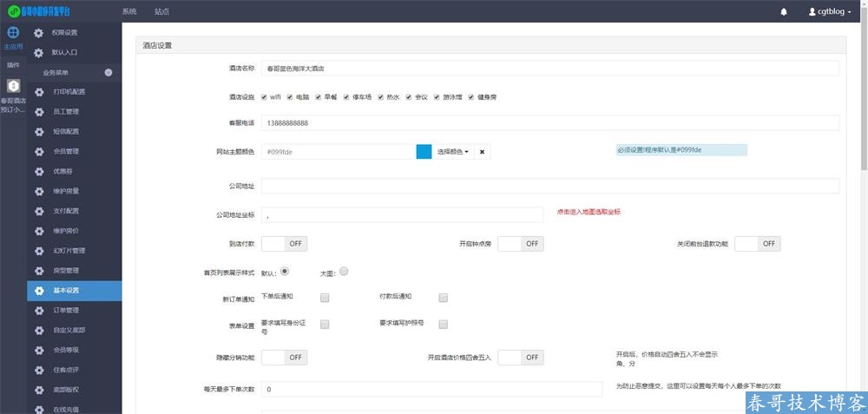
Task: Click the gear icon beside 维护房量
Action: point(39,192)
